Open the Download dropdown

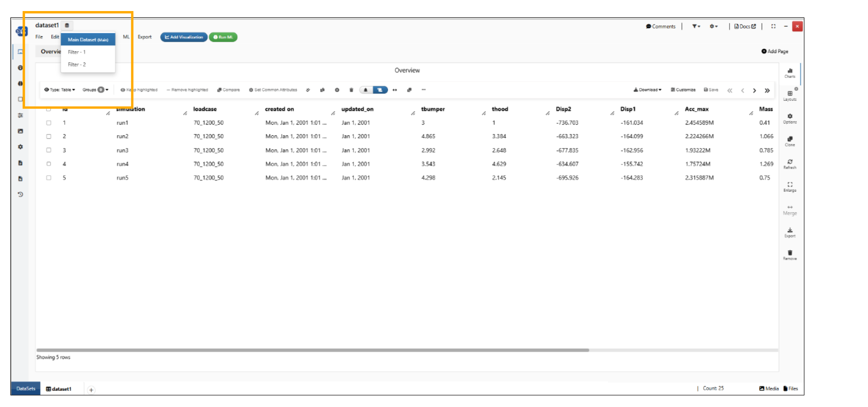(x=647, y=90)
